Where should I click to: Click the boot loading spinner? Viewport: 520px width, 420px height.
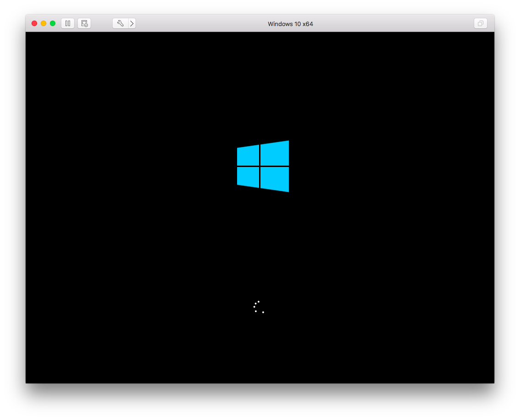pos(258,307)
